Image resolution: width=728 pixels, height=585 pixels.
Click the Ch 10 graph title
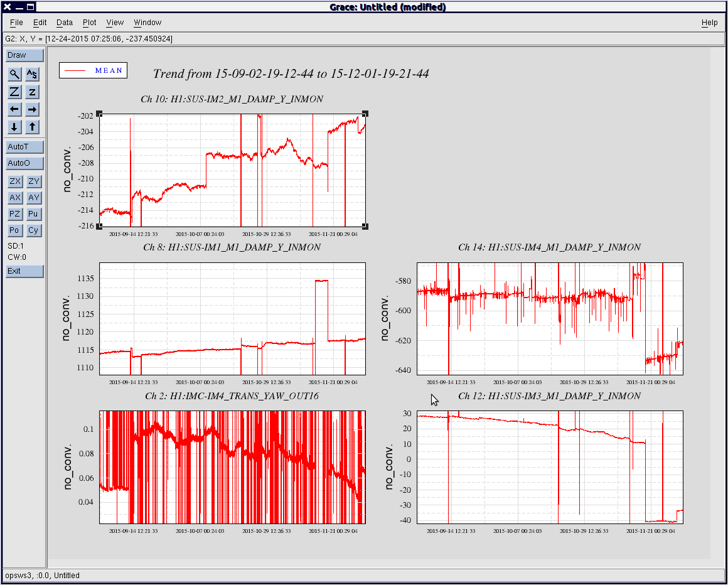tap(232, 99)
